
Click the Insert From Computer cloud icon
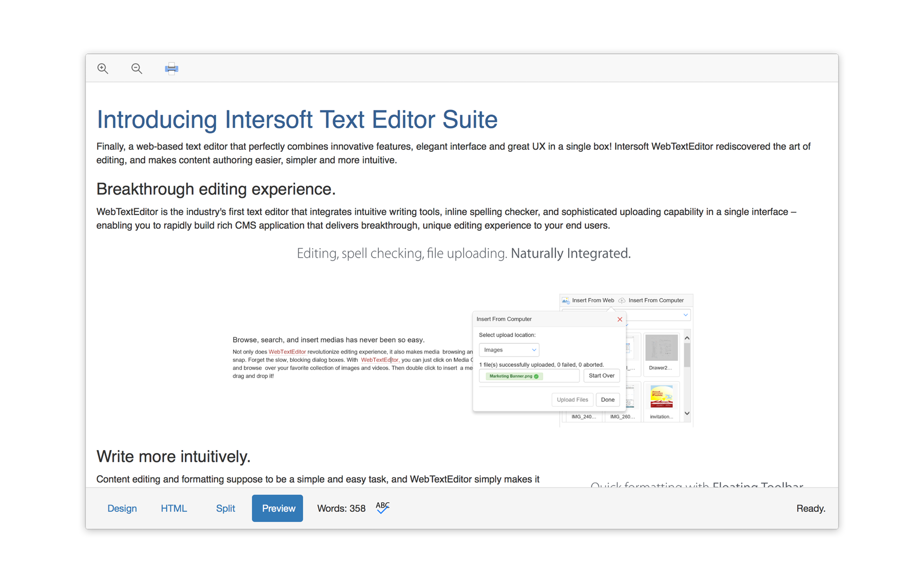pos(622,301)
